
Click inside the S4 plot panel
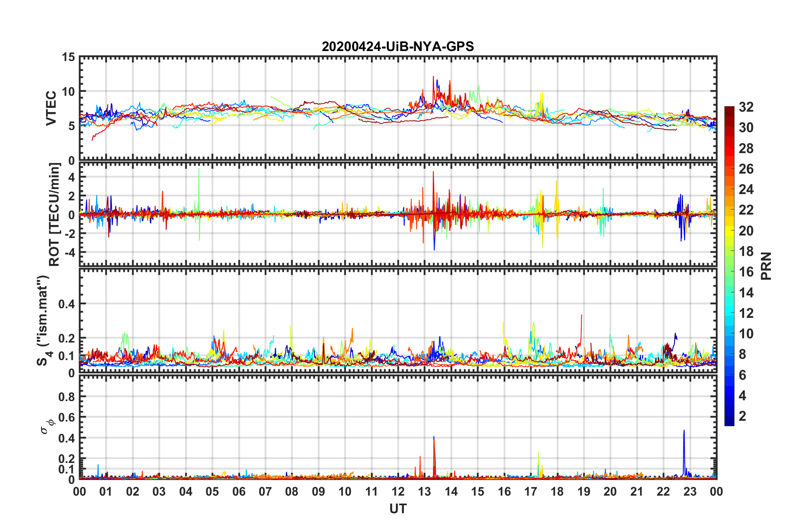click(x=398, y=321)
